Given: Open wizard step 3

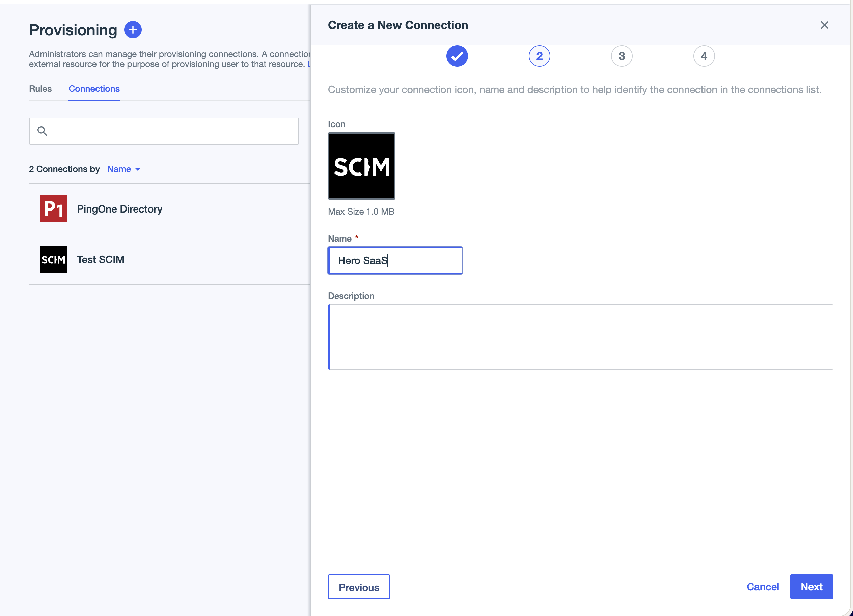Looking at the screenshot, I should (621, 56).
